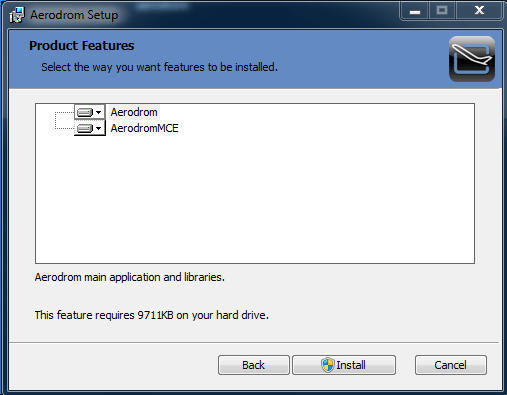This screenshot has height=395, width=507.
Task: Cancel the Aerodrom setup
Action: pos(451,365)
